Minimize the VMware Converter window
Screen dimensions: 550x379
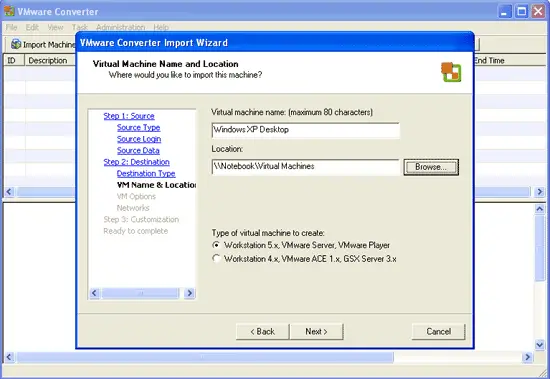[504, 11]
